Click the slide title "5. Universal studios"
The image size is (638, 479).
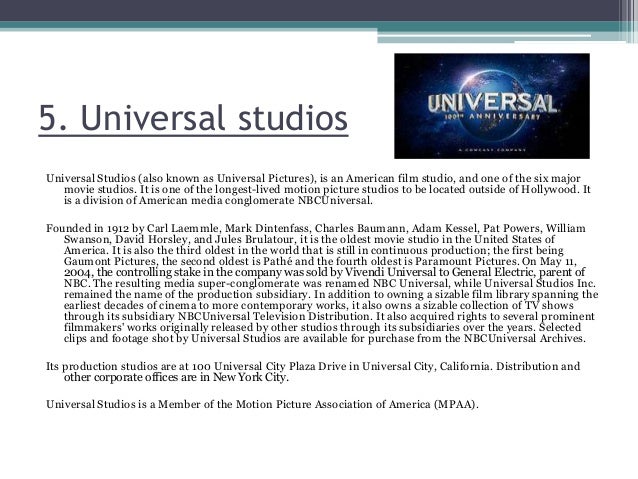tap(193, 118)
